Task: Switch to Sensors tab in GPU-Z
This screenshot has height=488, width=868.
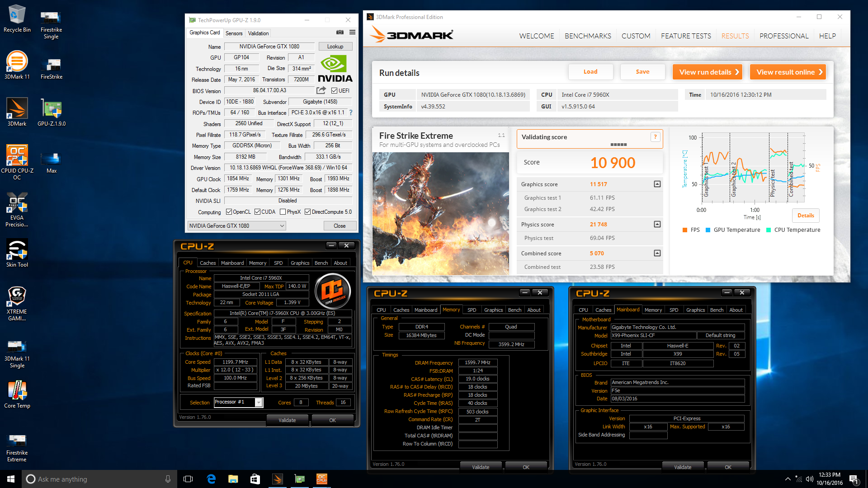Action: (x=234, y=33)
